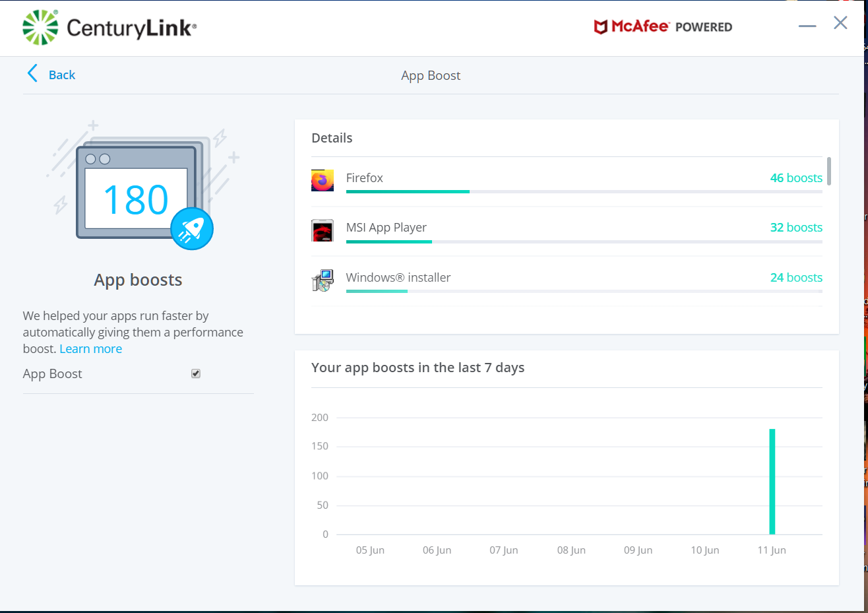Screen dimensions: 868x613
Task: Close the CenturyLink window
Action: click(x=840, y=23)
